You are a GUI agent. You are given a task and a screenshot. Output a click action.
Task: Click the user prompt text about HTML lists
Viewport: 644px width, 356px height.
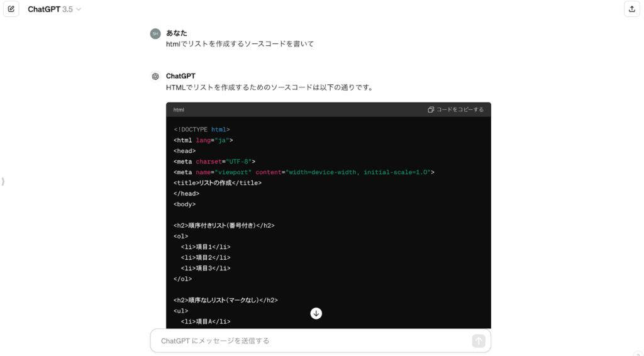click(x=240, y=44)
